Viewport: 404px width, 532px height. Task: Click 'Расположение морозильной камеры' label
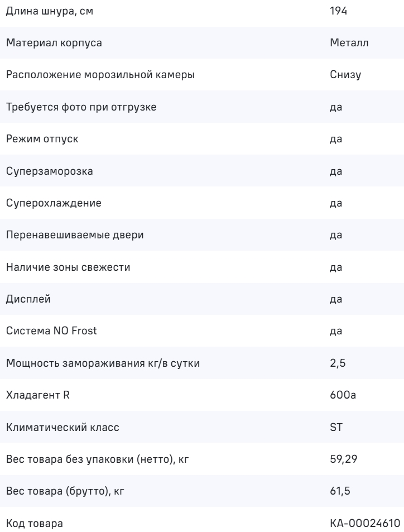coord(100,75)
